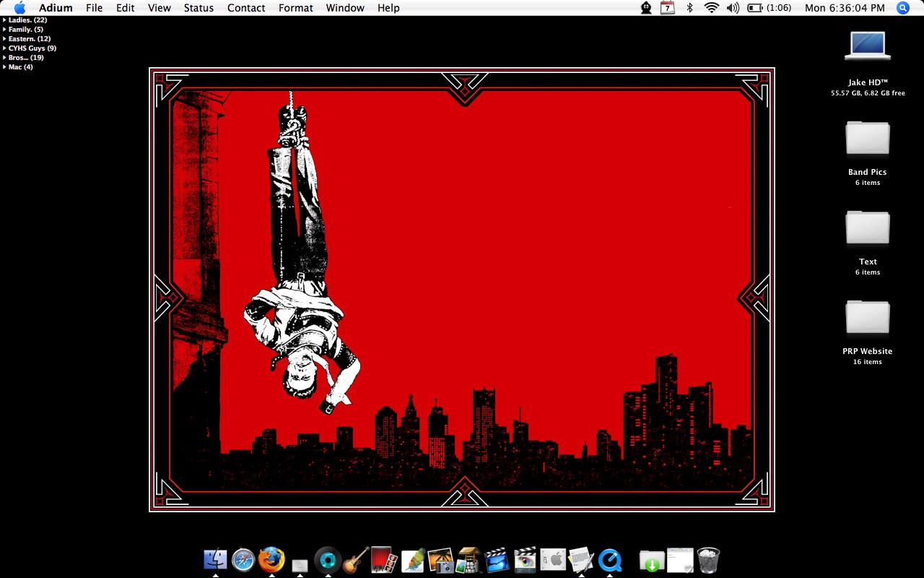
Task: Launch the iMovie star clapperboard icon
Action: point(497,560)
